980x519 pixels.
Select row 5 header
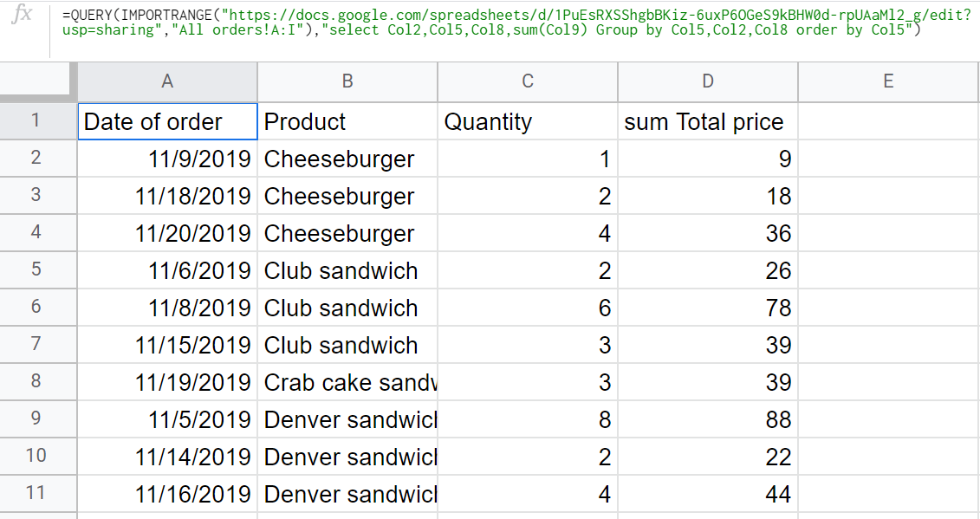coord(37,270)
